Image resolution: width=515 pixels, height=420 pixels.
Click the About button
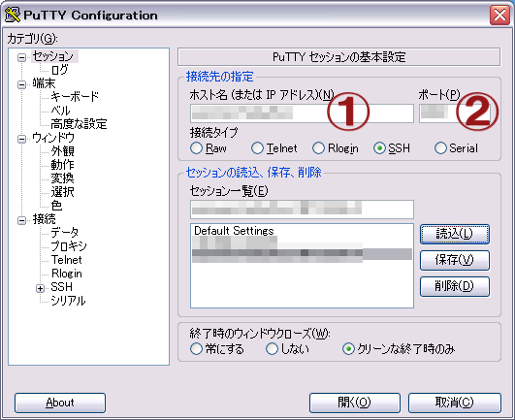point(60,403)
